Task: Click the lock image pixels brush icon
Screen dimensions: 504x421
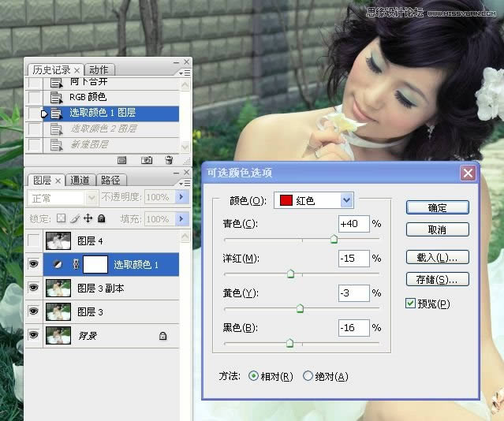Action: tap(74, 218)
